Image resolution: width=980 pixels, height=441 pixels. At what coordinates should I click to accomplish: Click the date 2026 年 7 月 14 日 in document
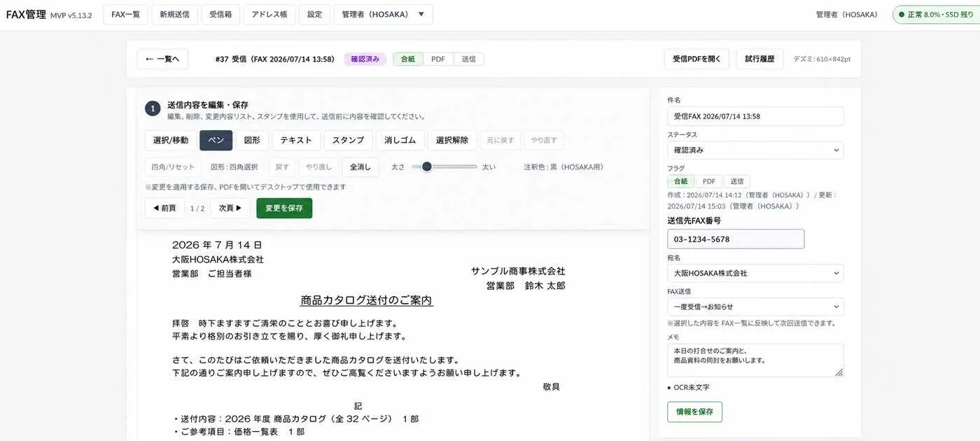(x=217, y=245)
